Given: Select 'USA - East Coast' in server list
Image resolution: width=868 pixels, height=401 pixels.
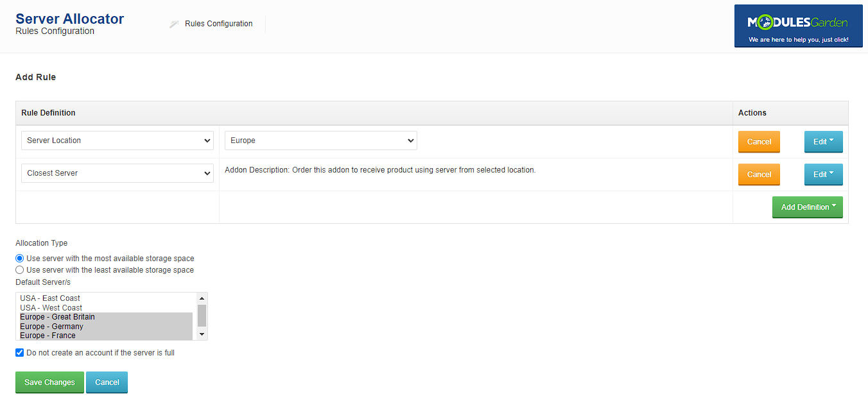Looking at the screenshot, I should (x=50, y=298).
